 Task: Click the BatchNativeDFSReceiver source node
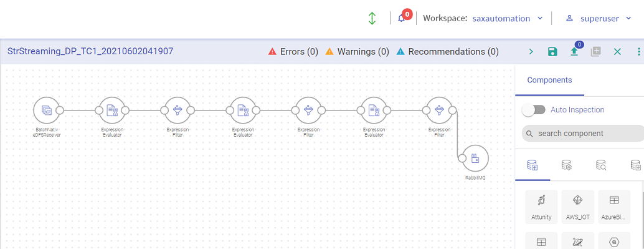[x=47, y=110]
